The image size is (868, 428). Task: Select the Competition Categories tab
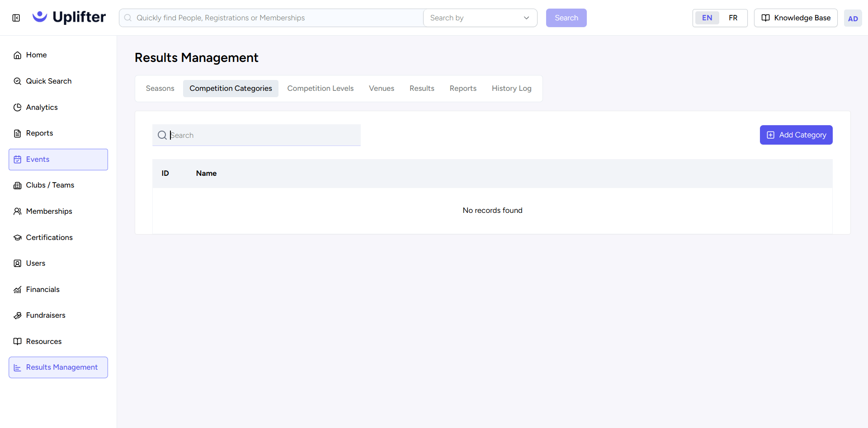pyautogui.click(x=231, y=89)
